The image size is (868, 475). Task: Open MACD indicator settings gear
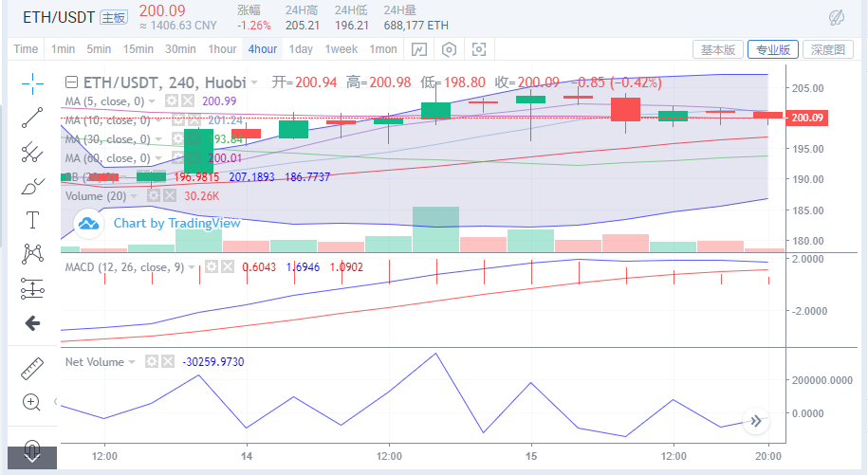pos(212,267)
